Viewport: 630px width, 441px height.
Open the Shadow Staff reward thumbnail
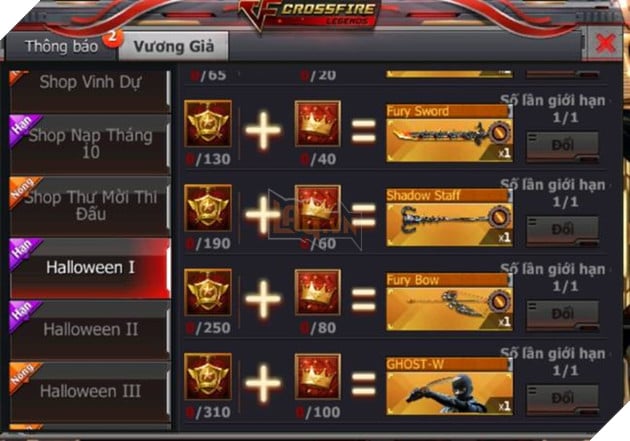tap(449, 218)
